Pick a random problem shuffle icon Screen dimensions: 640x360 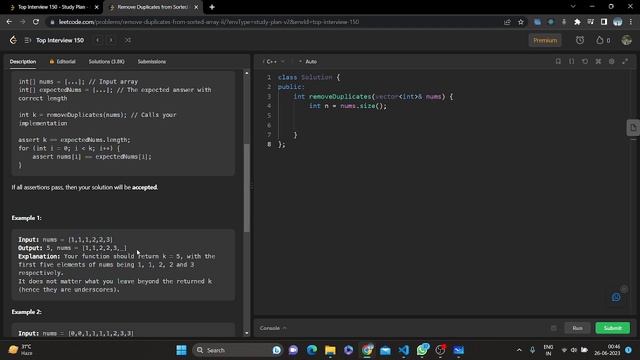[128, 40]
